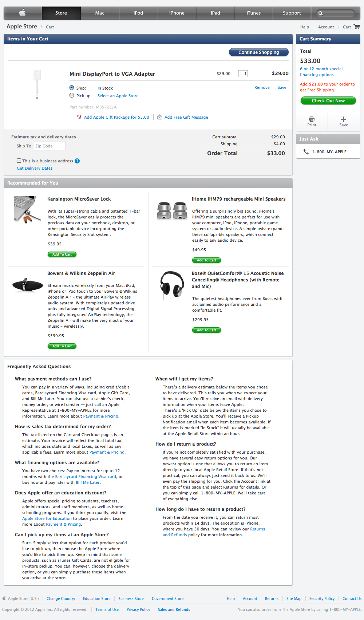
Task: Click the gift package ribbon icon
Action: click(79, 117)
